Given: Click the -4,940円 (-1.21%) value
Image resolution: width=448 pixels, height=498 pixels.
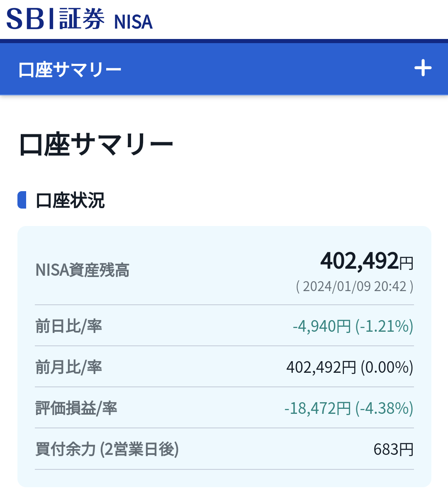Looking at the screenshot, I should point(353,326).
